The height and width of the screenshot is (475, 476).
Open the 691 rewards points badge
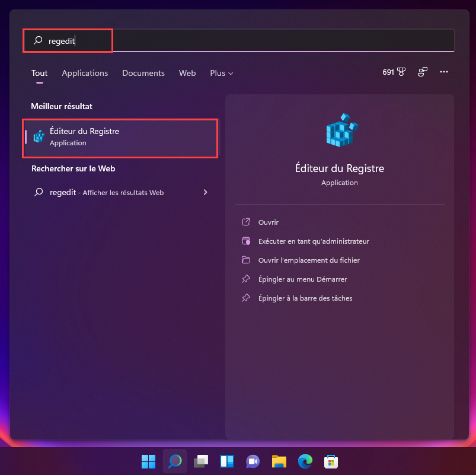coord(394,72)
